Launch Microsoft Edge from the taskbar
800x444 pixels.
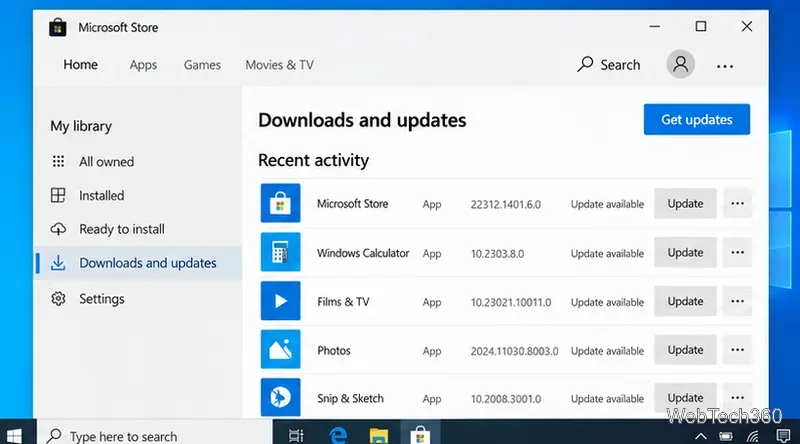click(x=338, y=435)
